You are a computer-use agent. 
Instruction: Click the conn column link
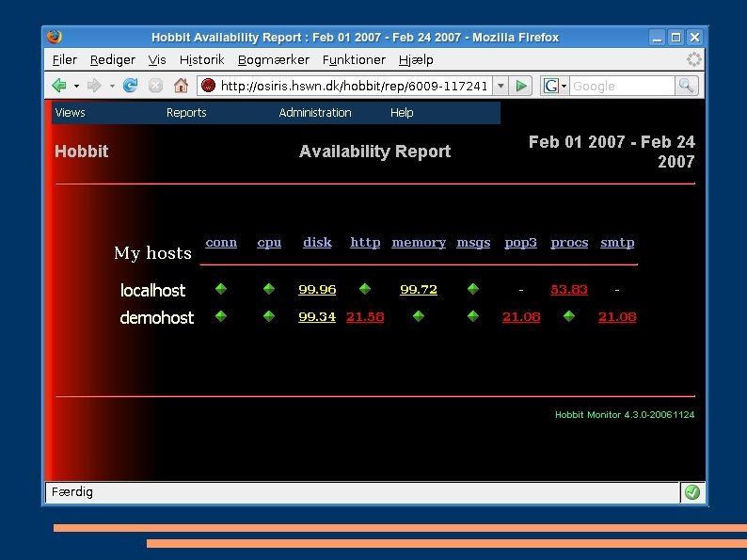click(221, 243)
